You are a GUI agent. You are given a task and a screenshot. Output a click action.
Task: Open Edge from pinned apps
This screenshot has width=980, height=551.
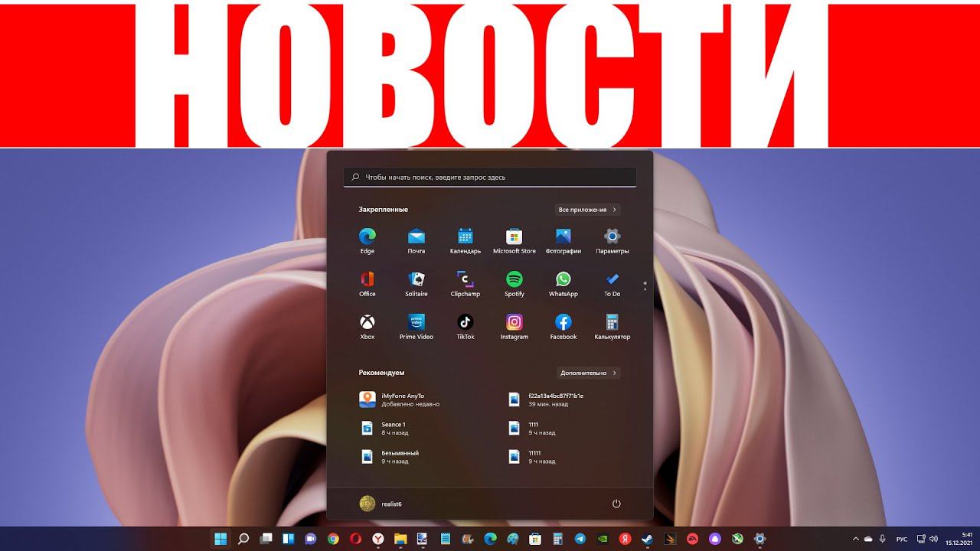click(367, 240)
